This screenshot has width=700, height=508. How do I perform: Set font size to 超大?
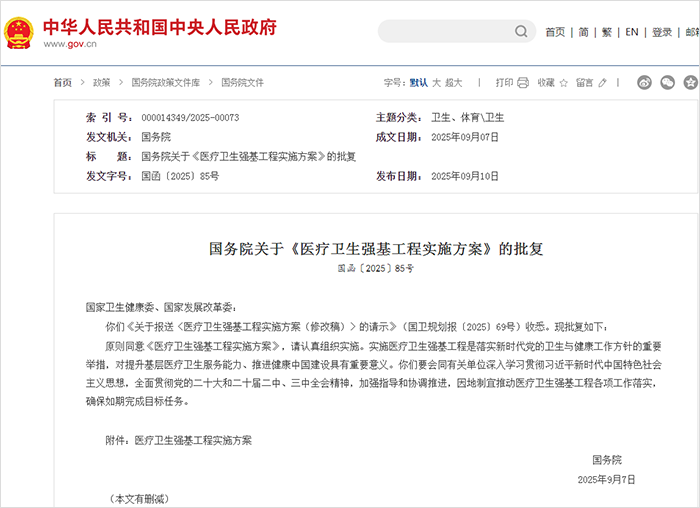(453, 83)
